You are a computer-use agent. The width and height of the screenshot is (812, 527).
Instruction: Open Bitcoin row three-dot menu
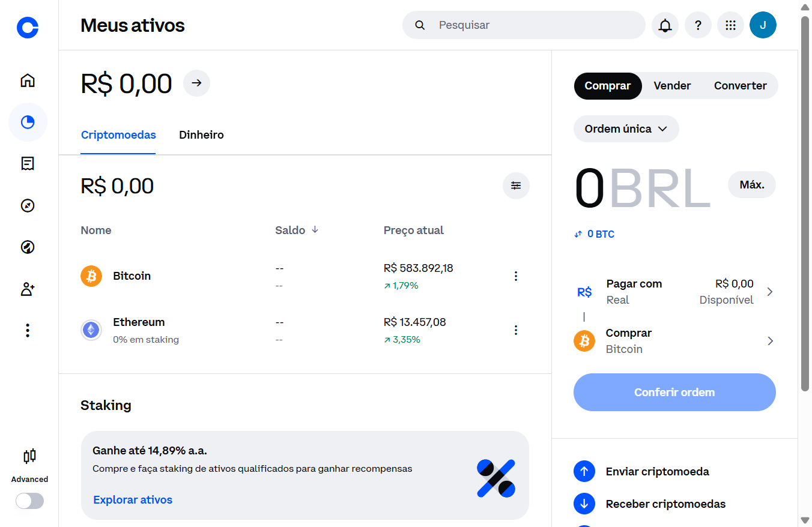click(x=515, y=276)
